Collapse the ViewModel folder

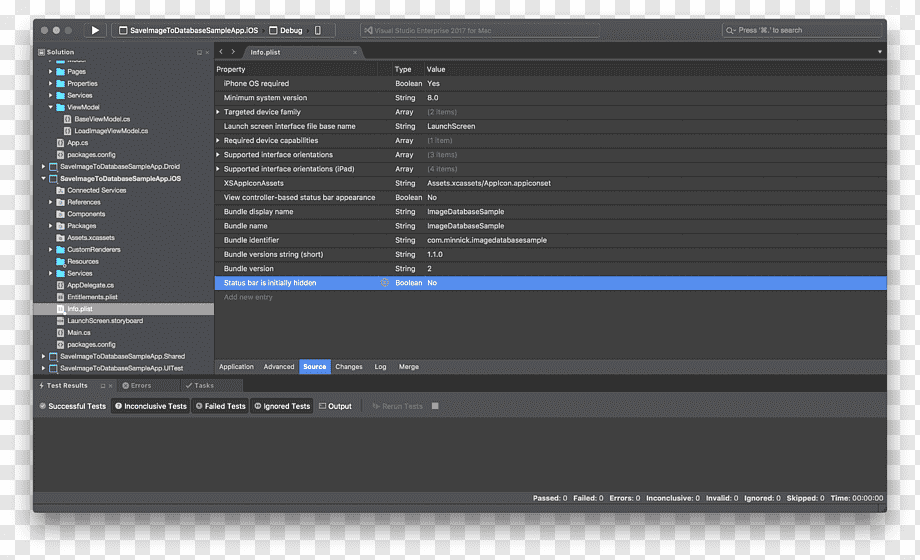click(x=50, y=107)
